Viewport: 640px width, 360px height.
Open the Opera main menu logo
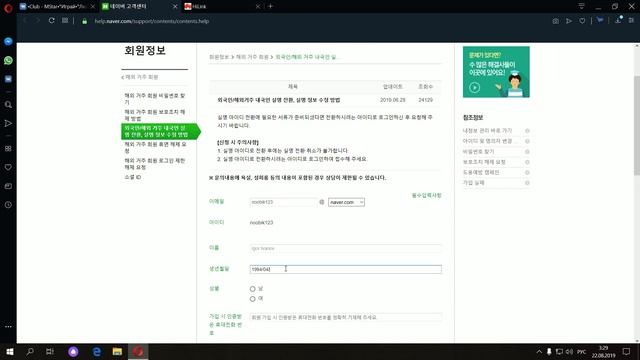(x=8, y=8)
